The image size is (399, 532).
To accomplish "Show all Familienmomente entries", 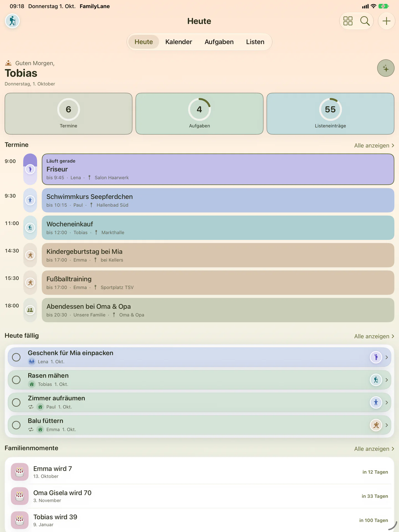I will click(374, 449).
